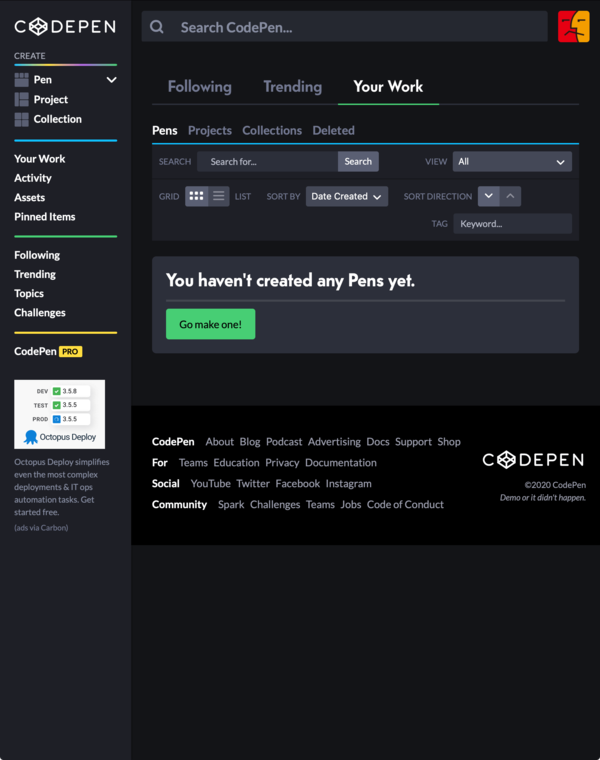Switch to list view icon
Screen dimensions: 600x760
pyautogui.click(x=219, y=196)
